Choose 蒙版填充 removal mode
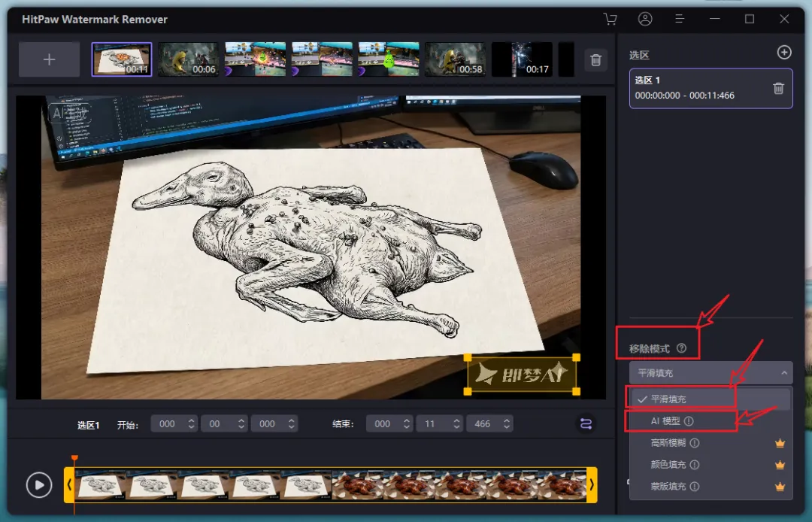Image resolution: width=812 pixels, height=522 pixels. (711, 486)
